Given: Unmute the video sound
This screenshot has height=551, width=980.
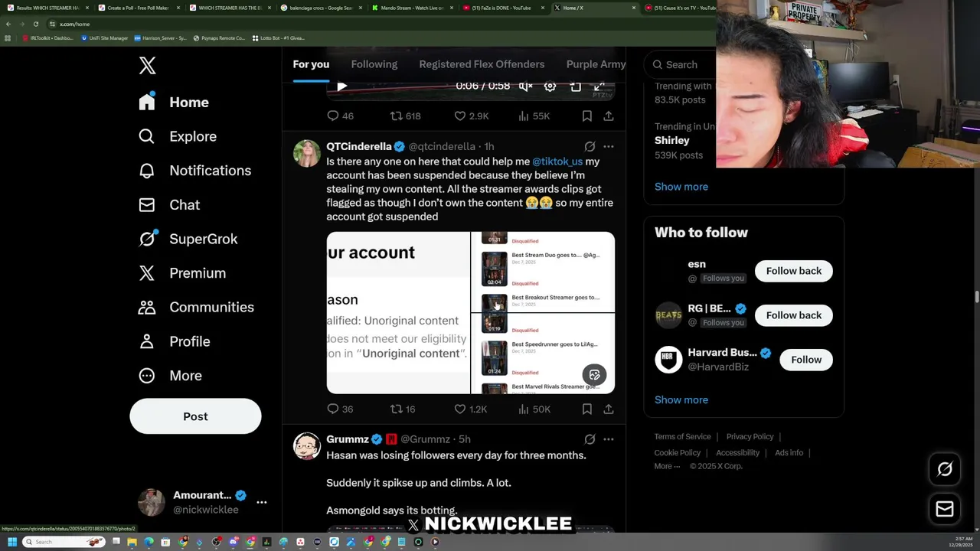Looking at the screenshot, I should [x=525, y=86].
